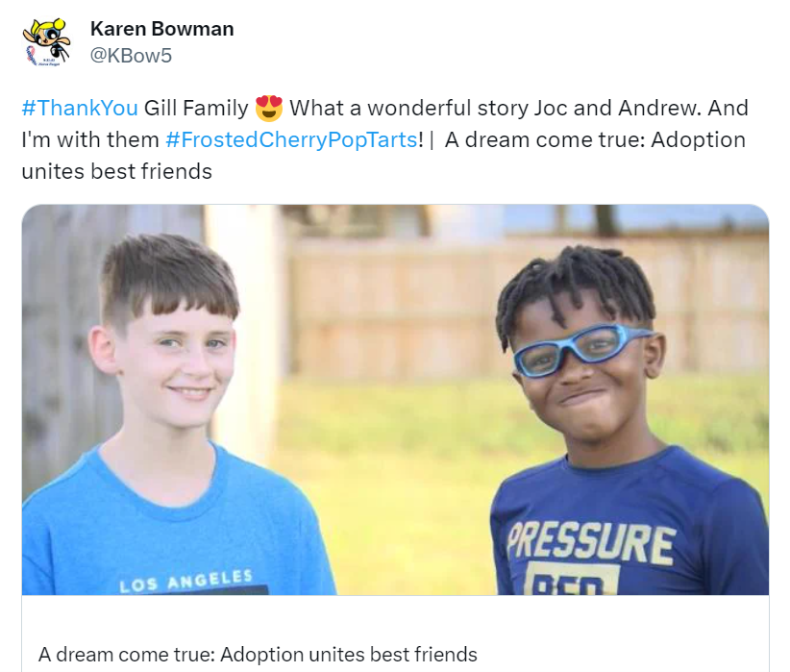Click the Karen Bowman display name
Viewport: 790px width, 672px height.
pyautogui.click(x=161, y=29)
